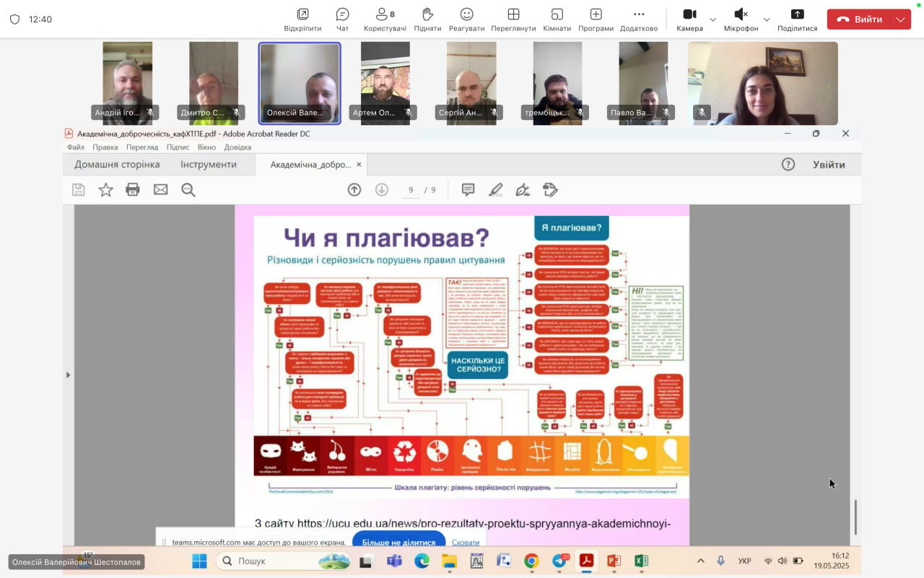Click the Teams icon in the taskbar
This screenshot has height=578, width=924.
point(394,561)
